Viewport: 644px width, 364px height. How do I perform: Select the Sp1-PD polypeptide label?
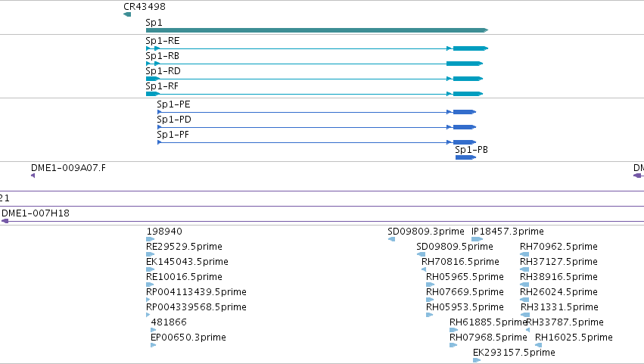(x=174, y=120)
